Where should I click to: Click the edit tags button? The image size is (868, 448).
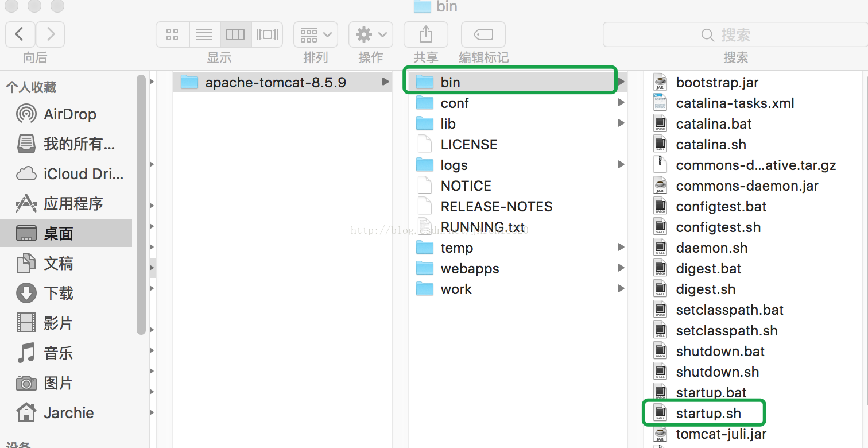pos(483,34)
